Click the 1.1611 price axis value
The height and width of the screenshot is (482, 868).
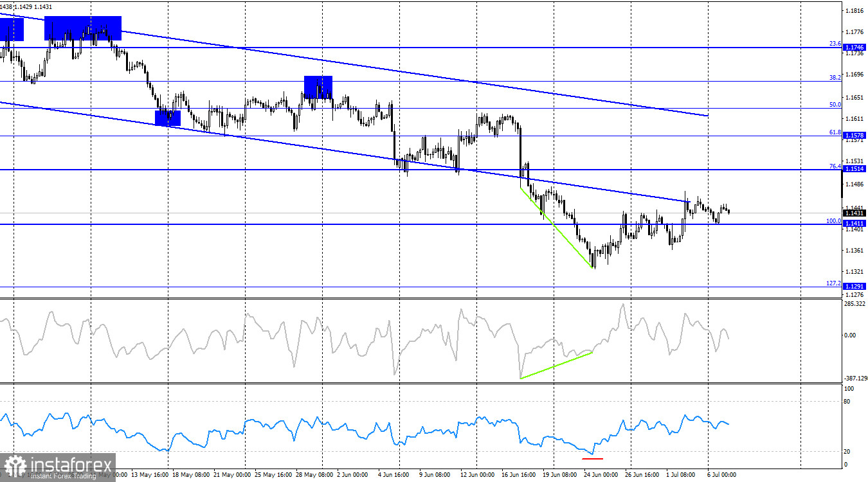(x=856, y=119)
